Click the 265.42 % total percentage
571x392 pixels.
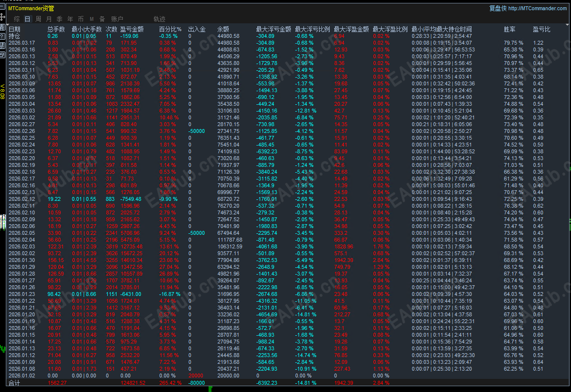(x=170, y=383)
